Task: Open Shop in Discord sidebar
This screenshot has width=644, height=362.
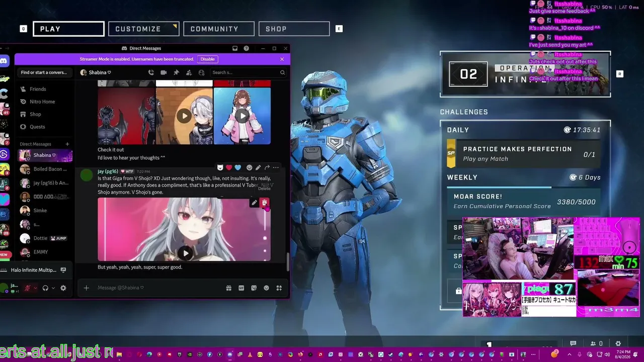Action: coord(44,114)
